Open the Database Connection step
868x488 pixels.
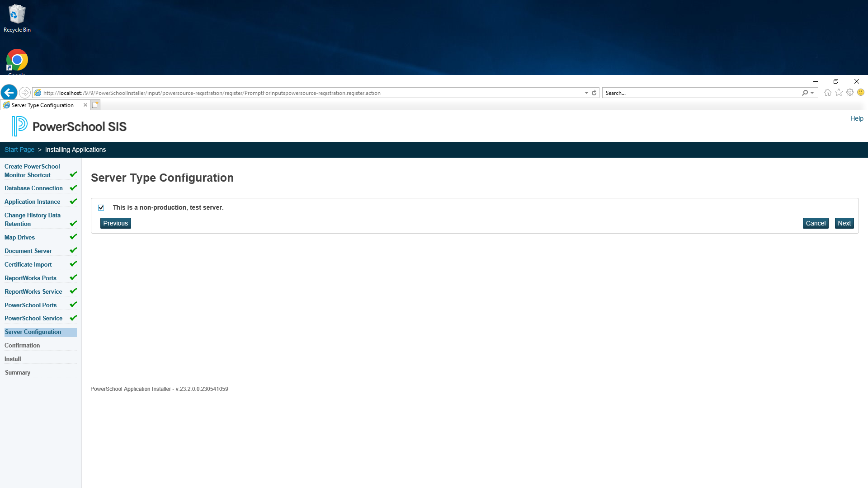pyautogui.click(x=33, y=188)
